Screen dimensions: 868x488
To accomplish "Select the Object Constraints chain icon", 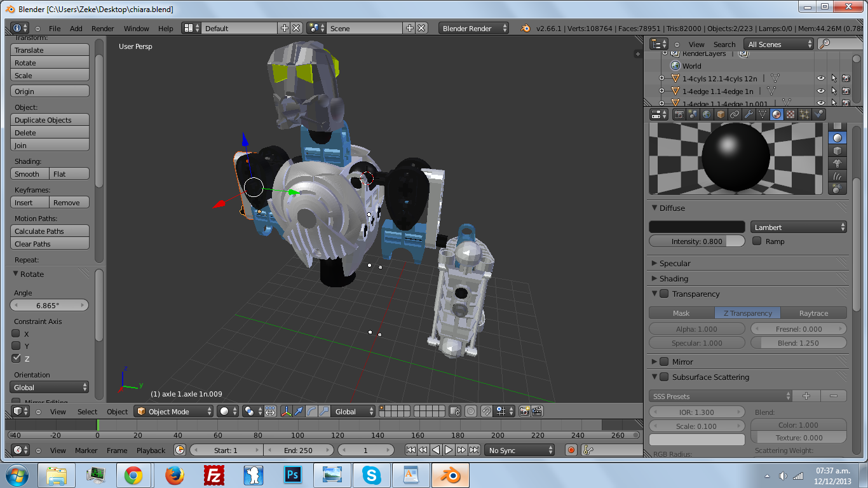I will (735, 115).
